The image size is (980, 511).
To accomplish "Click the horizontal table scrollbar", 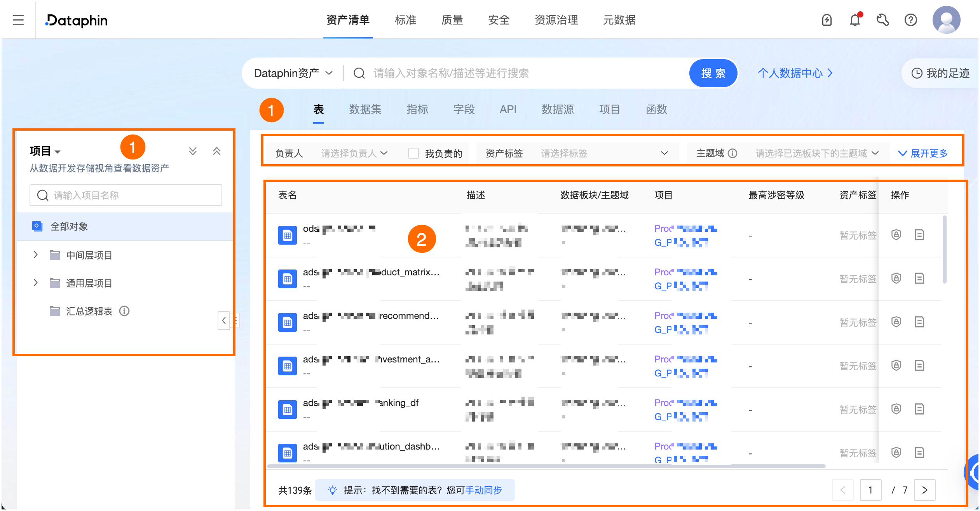I will coord(546,466).
